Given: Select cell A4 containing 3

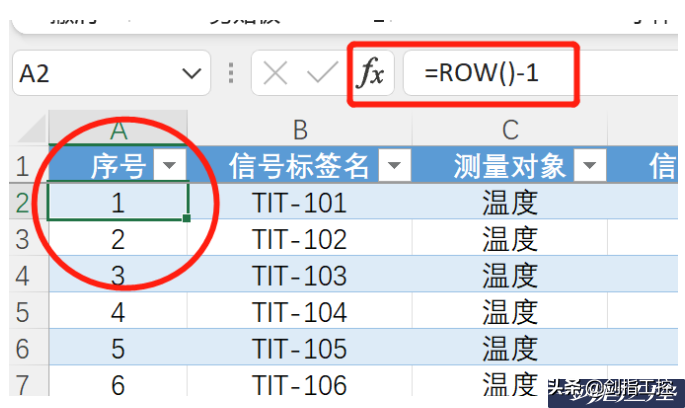Looking at the screenshot, I should coord(118,276).
